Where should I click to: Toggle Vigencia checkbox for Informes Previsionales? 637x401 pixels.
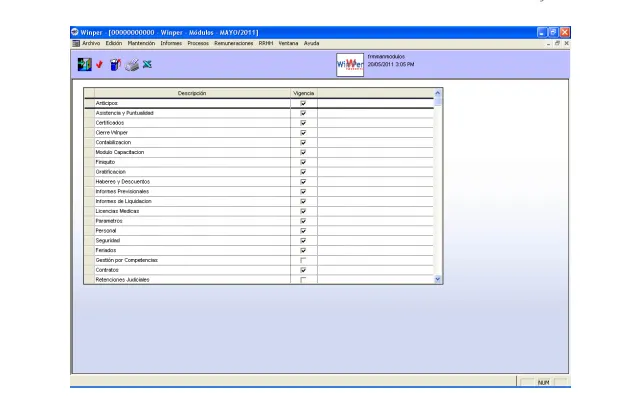pos(303,191)
